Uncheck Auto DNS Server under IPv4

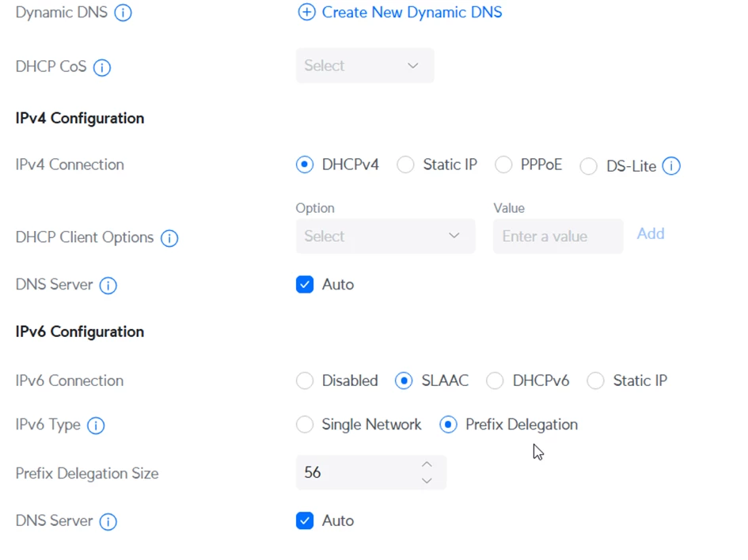click(305, 285)
